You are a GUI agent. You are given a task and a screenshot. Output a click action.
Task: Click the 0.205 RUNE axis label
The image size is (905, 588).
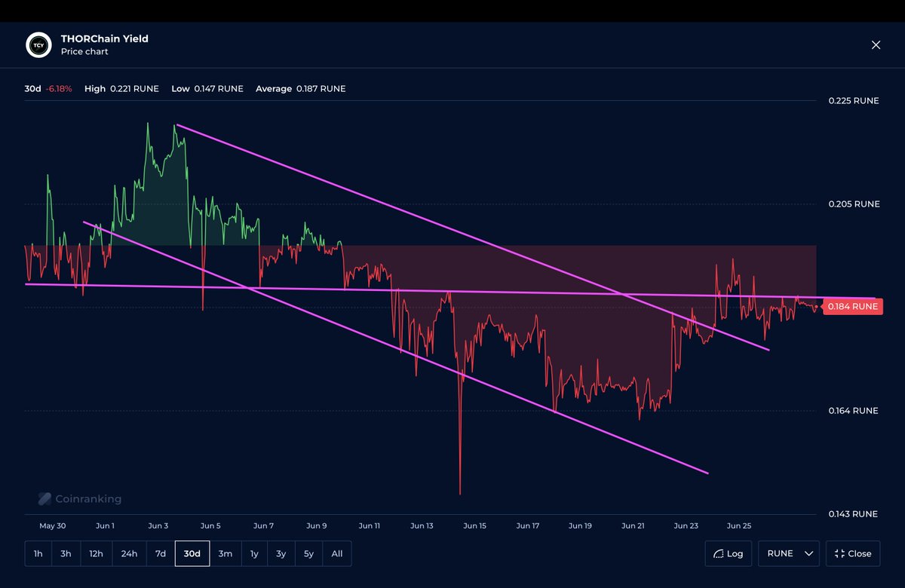[x=853, y=204]
